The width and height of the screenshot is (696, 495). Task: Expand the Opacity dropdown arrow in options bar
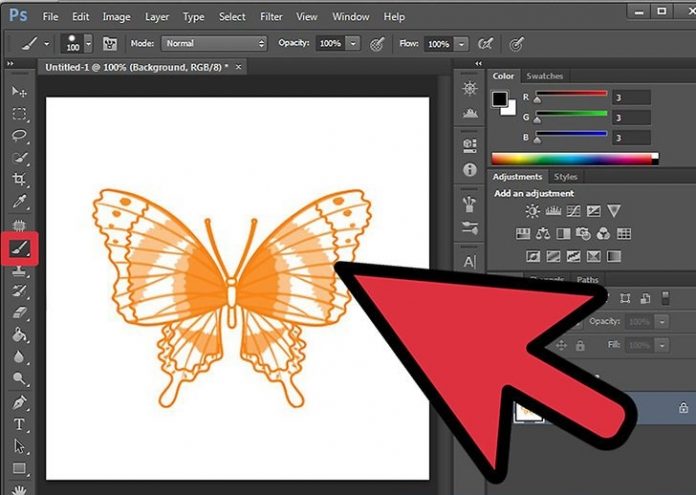(x=353, y=44)
